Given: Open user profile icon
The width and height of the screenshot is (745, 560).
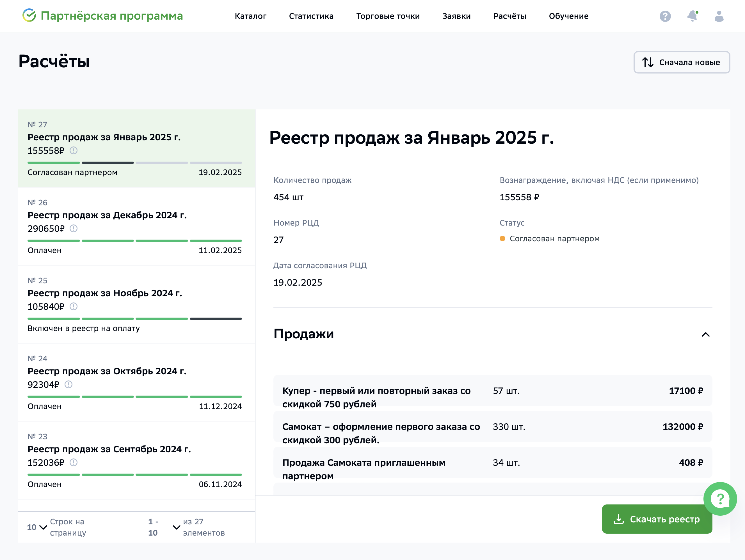Looking at the screenshot, I should (x=719, y=16).
